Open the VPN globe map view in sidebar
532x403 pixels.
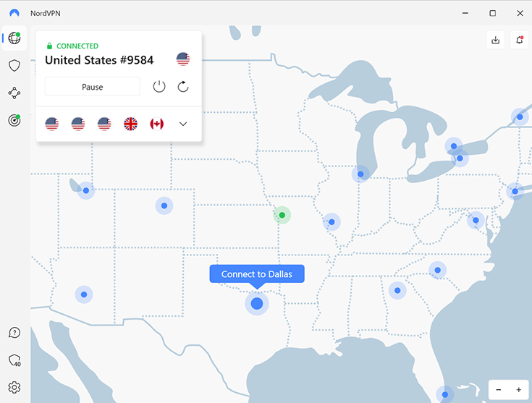(14, 38)
